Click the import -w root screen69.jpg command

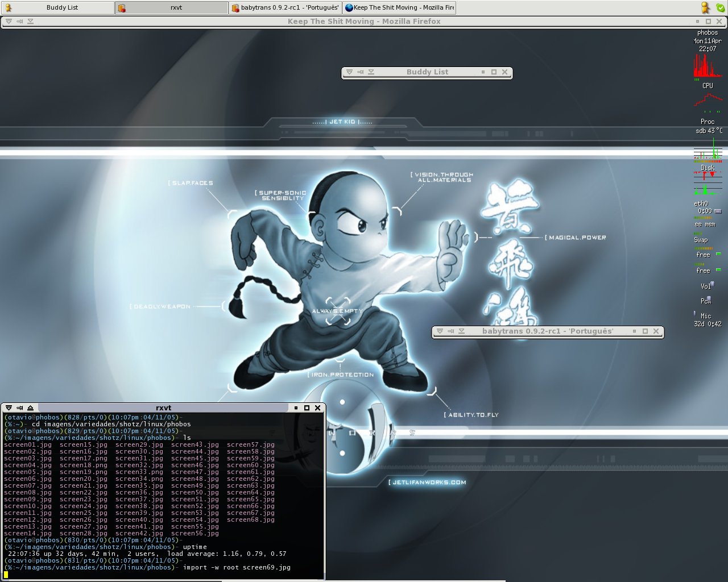[237, 567]
